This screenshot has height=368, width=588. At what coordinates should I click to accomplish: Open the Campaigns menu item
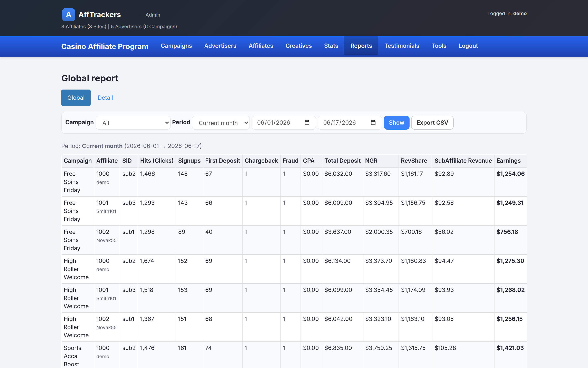tap(176, 46)
